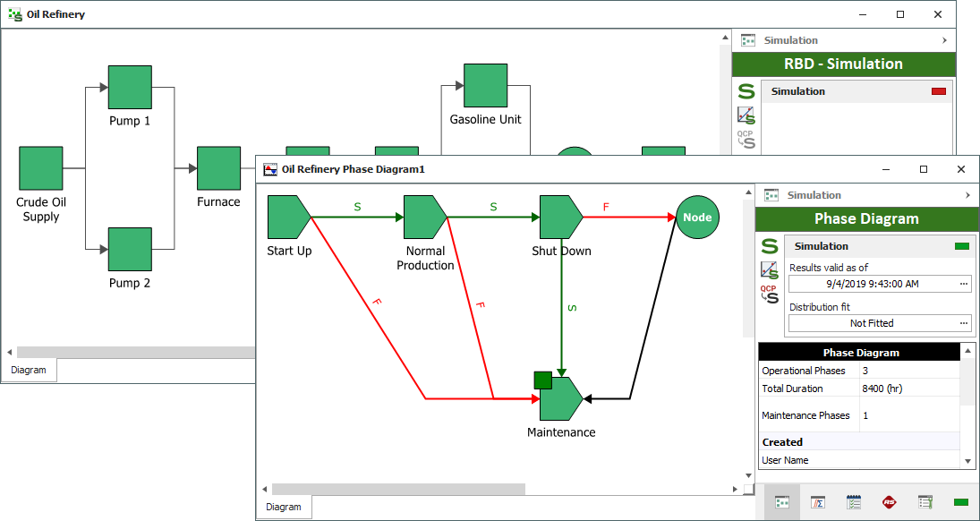Click the Simulate icon in RBD panel
980x521 pixels.
pos(746,90)
